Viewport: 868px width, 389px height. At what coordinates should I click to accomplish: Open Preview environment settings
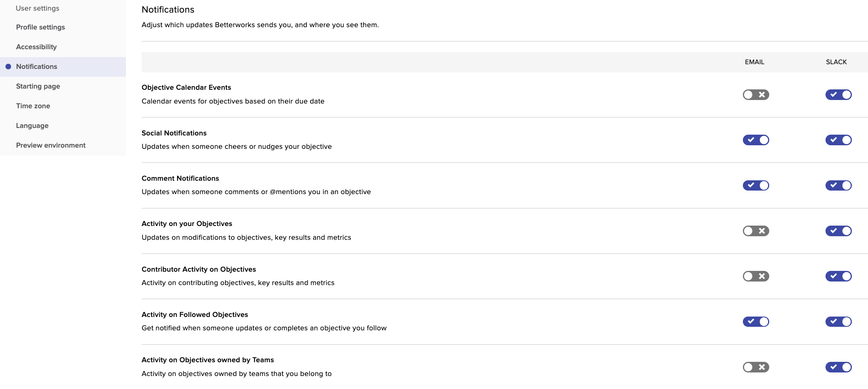coord(63,145)
